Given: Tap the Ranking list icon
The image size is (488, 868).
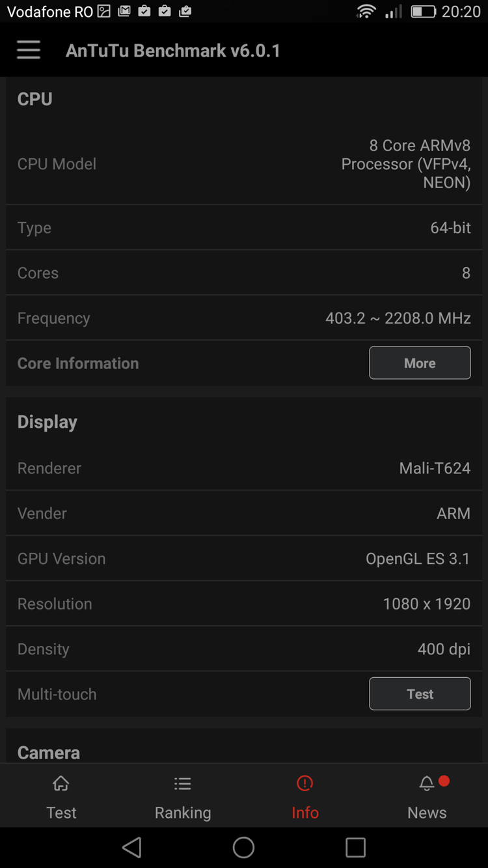Looking at the screenshot, I should (x=183, y=783).
